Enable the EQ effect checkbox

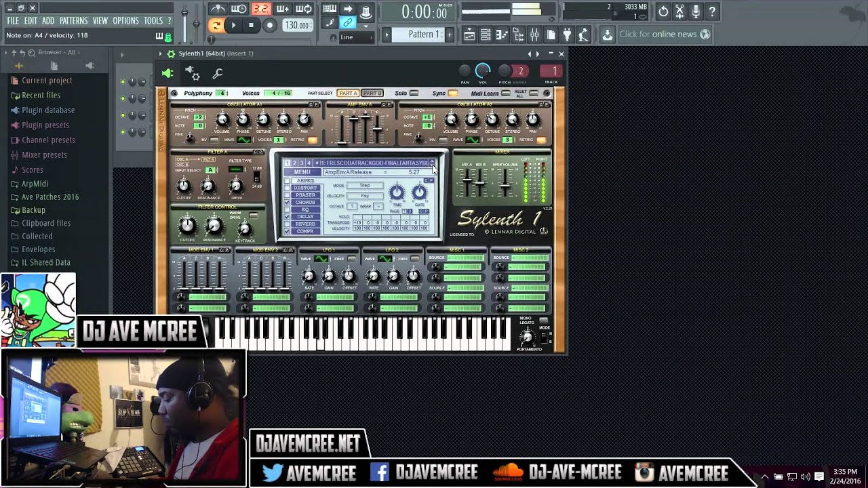288,209
